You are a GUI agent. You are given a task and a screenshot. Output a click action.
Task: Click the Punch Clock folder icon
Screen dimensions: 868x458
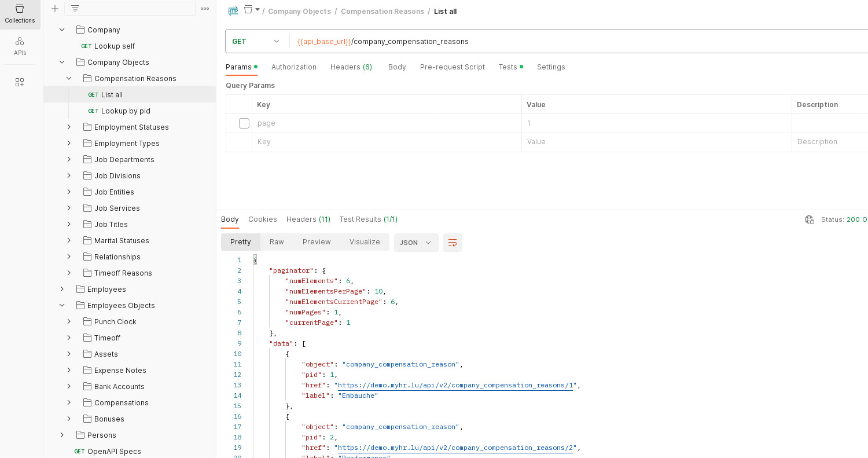(x=87, y=321)
